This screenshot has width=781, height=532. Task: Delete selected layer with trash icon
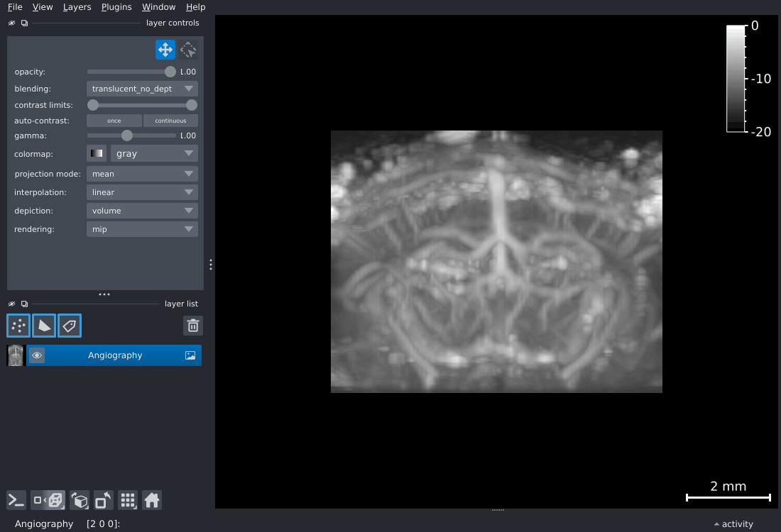(192, 326)
